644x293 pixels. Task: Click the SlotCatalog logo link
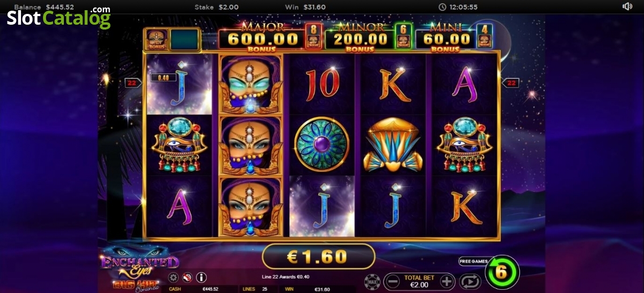[58, 18]
